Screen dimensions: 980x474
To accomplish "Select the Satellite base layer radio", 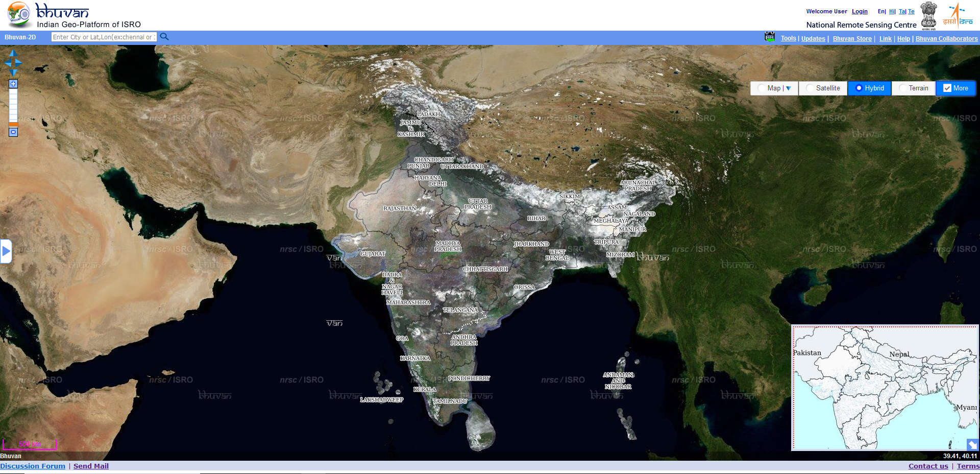I will (x=810, y=88).
